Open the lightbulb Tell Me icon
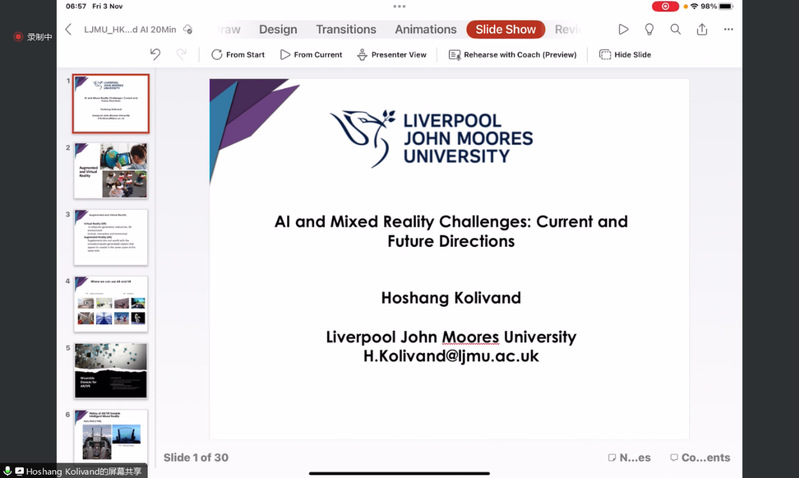 [x=649, y=30]
